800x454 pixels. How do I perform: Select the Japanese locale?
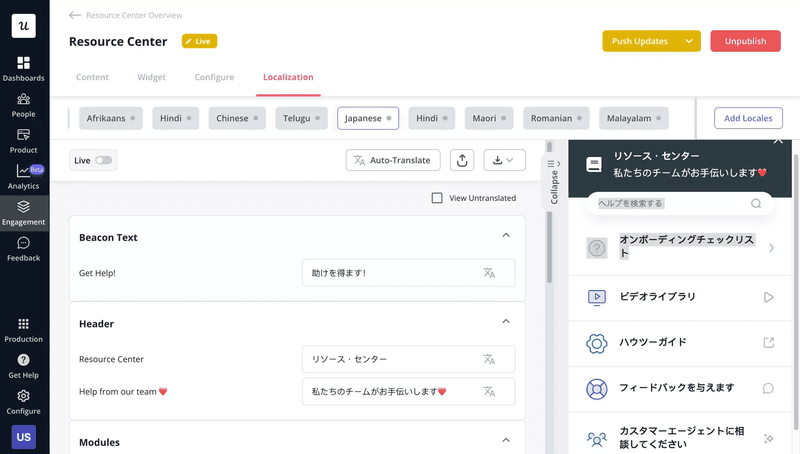click(x=368, y=118)
